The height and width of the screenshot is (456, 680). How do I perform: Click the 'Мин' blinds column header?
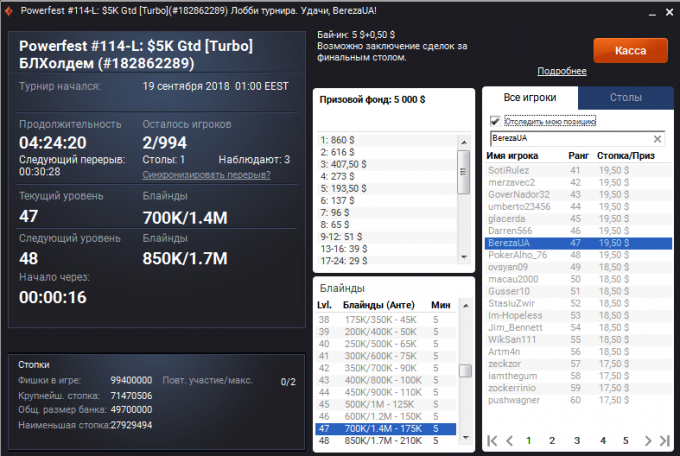click(441, 305)
